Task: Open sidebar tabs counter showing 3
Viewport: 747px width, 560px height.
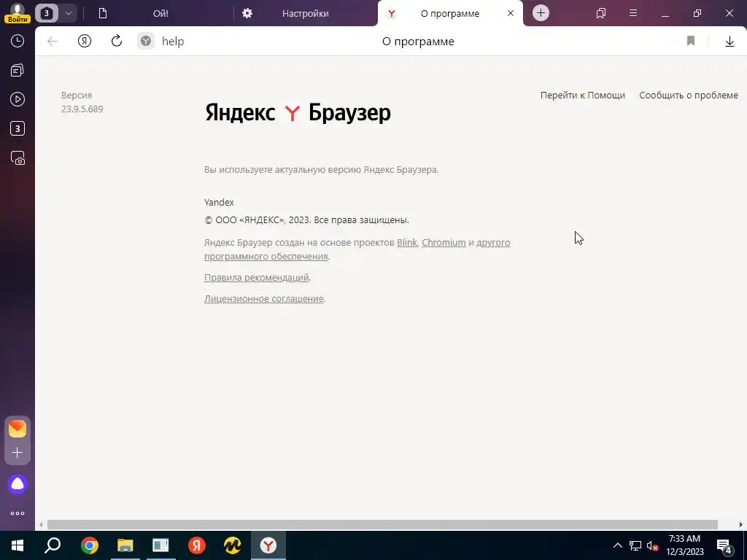Action: click(18, 128)
